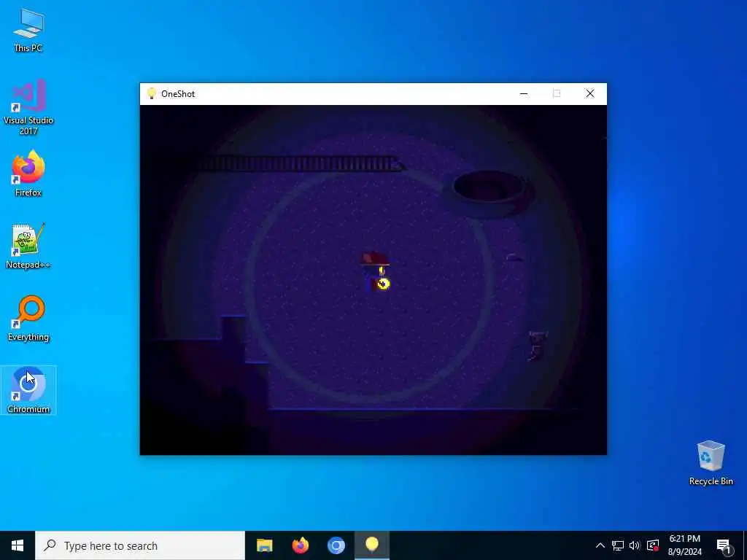Viewport: 747px width, 560px height.
Task: Click the ladder-like rail in the game
Action: [x=301, y=164]
